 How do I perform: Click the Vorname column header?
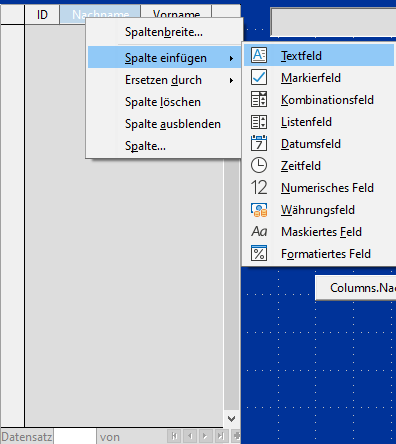[176, 14]
